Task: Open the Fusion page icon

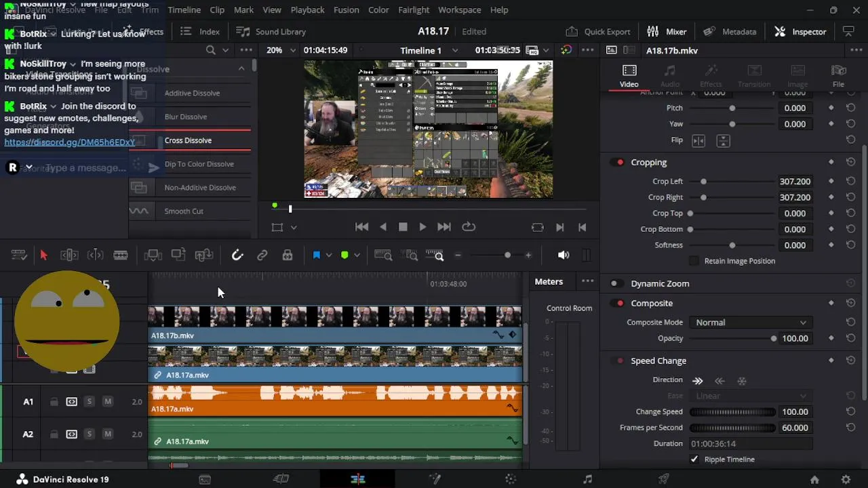Action: coord(435,479)
